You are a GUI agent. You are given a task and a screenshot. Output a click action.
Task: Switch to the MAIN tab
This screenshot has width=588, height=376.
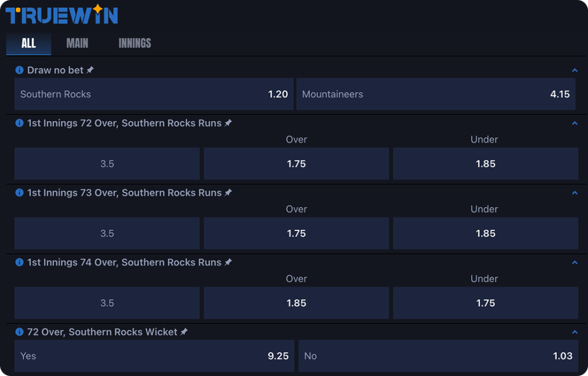77,43
